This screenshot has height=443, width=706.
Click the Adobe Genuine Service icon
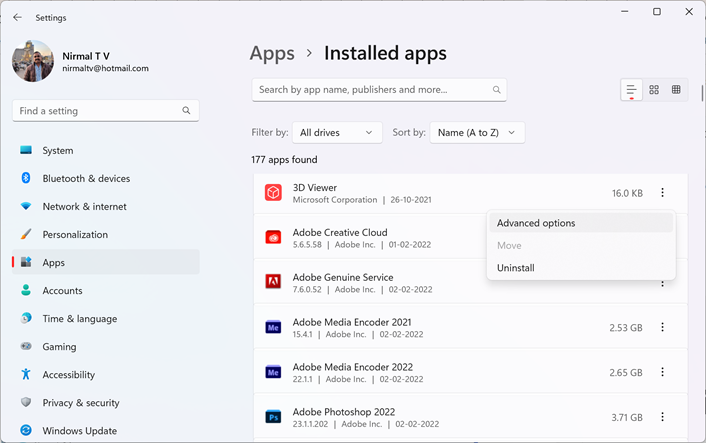click(x=273, y=282)
